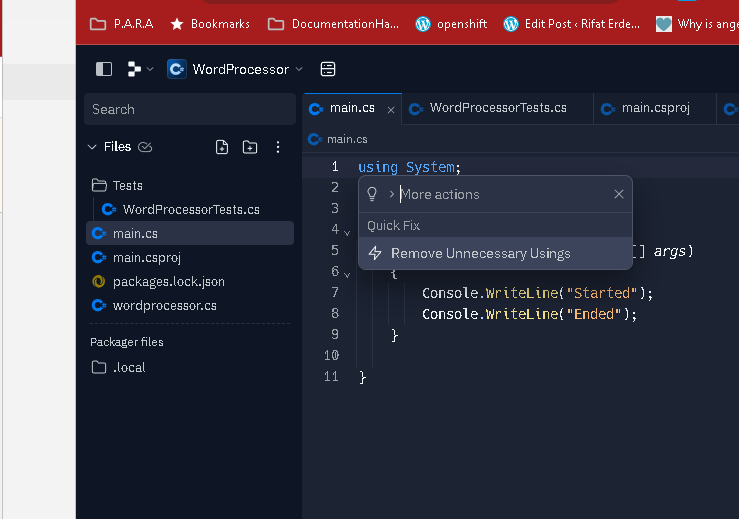Screen dimensions: 739x519
Task: Open the DocumentationHa... bookmark folder
Action: click(x=333, y=24)
